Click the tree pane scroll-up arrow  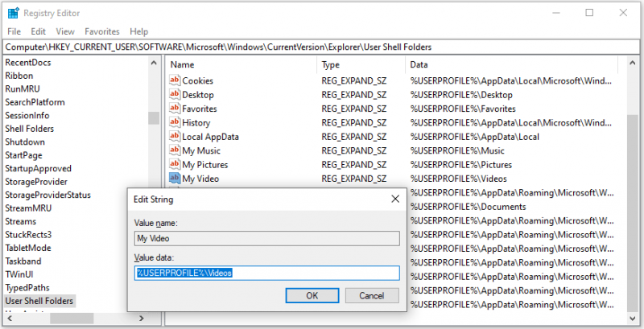point(154,64)
